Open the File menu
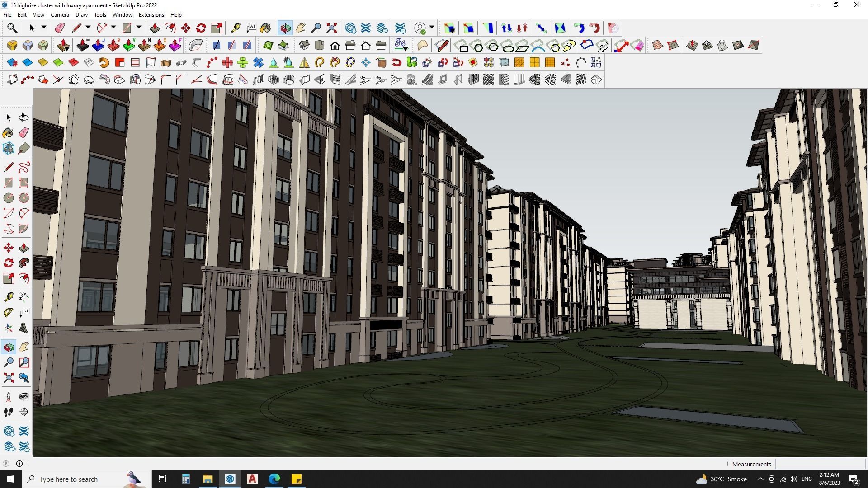The image size is (868, 488). coord(7,14)
